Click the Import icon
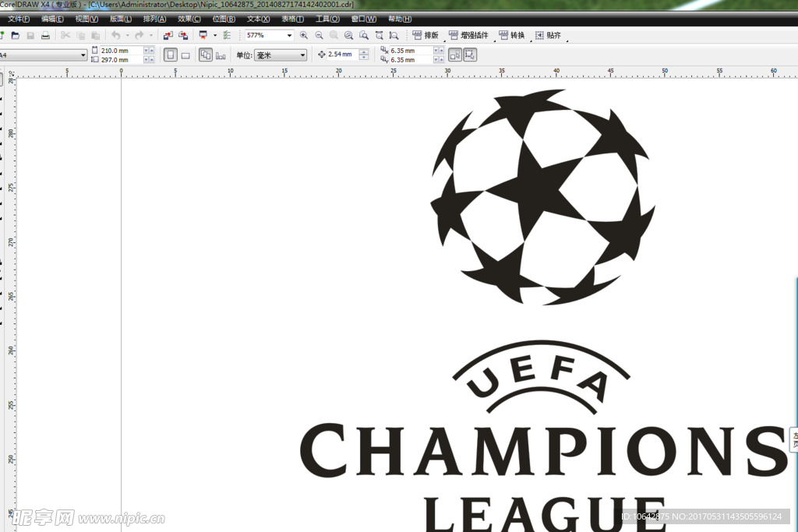Viewport: 798px width, 532px height. (168, 36)
